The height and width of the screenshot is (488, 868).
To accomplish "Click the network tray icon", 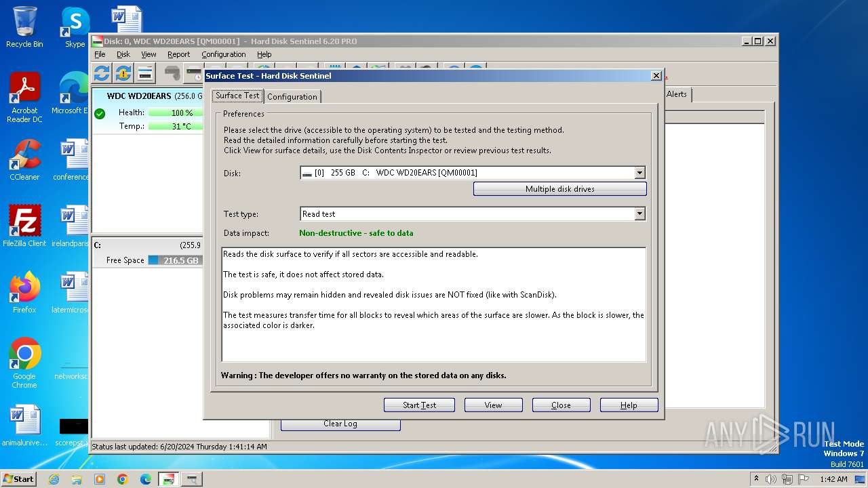I will (787, 479).
